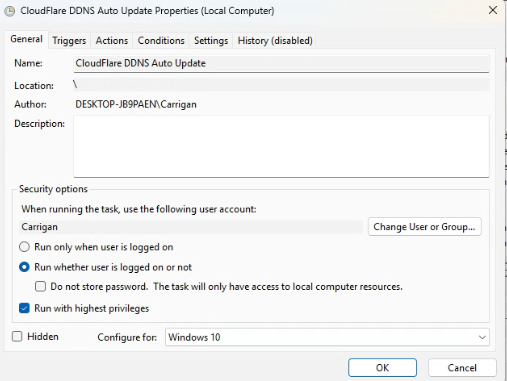Click the Carrigan user account field

coord(191,227)
